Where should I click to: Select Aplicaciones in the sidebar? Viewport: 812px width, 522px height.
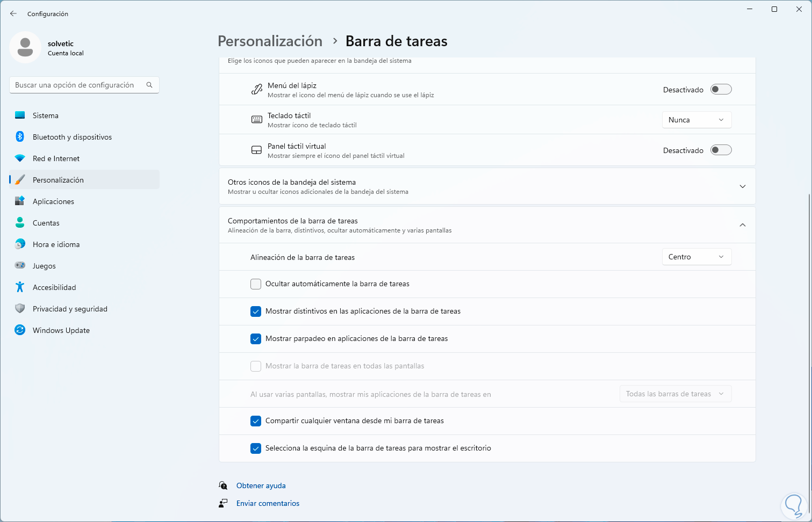point(53,201)
